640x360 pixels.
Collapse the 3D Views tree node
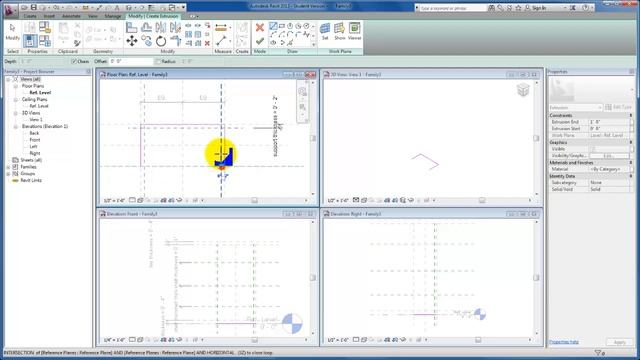[x=16, y=113]
